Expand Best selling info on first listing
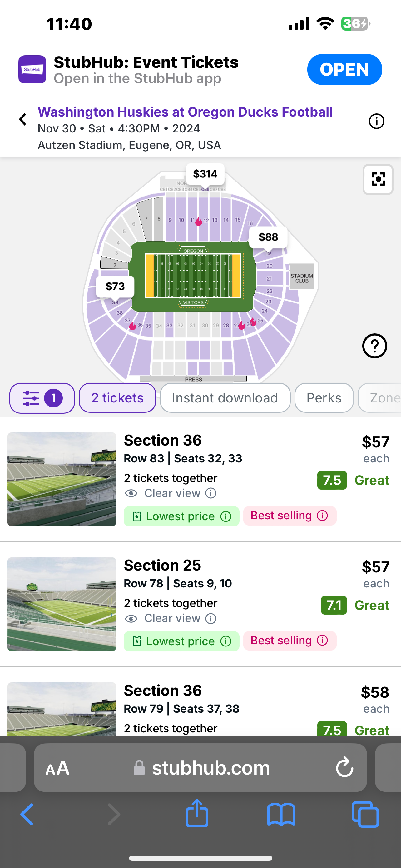Screen dimensions: 401x868 (x=322, y=516)
